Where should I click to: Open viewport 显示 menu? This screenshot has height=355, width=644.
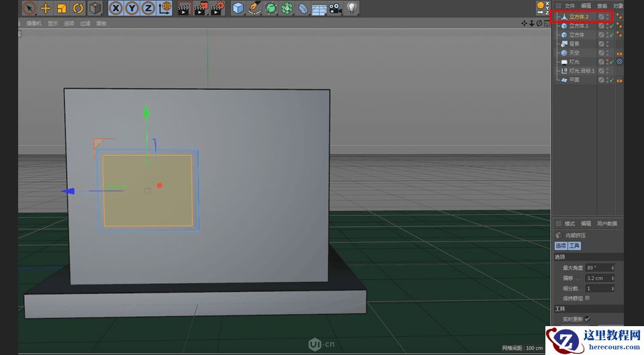click(x=52, y=23)
